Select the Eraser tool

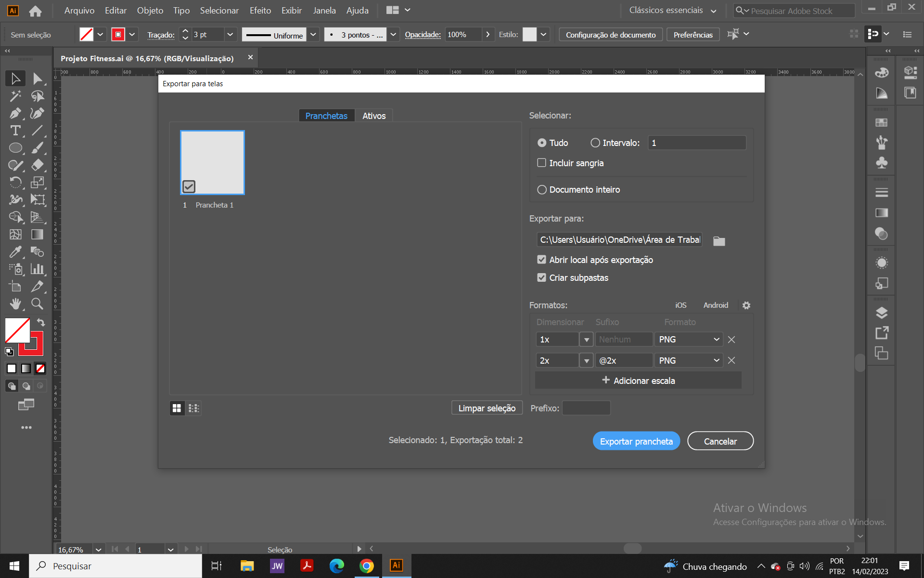[x=38, y=165]
